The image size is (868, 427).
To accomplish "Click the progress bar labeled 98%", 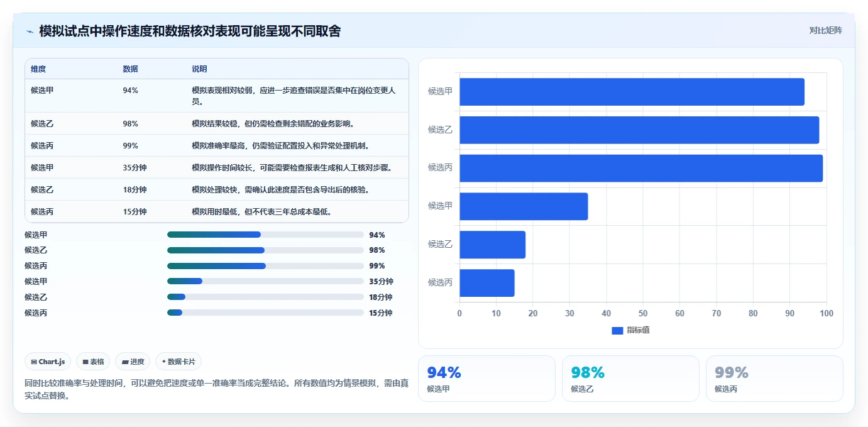I will pyautogui.click(x=265, y=250).
